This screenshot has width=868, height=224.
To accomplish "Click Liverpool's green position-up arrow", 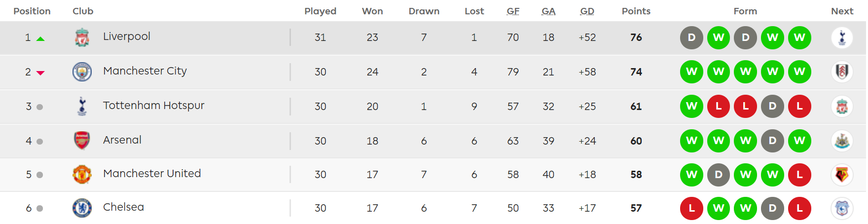I will [x=40, y=38].
